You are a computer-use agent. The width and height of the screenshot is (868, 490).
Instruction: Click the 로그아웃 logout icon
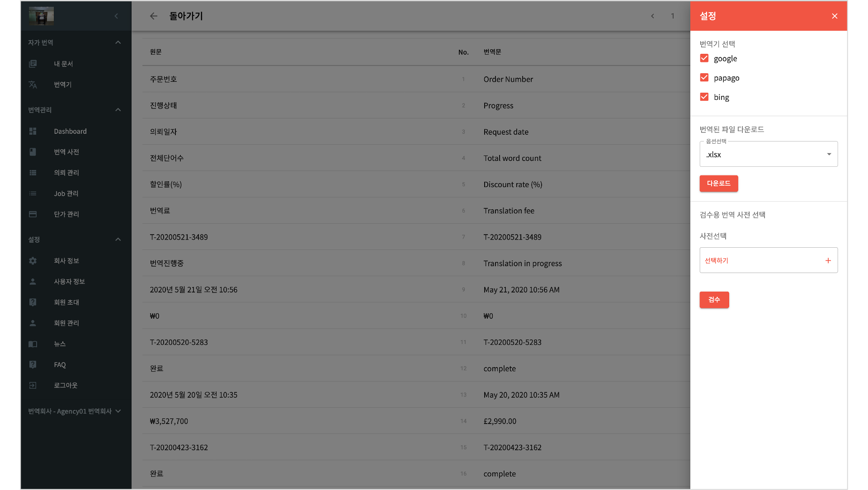[x=33, y=386]
